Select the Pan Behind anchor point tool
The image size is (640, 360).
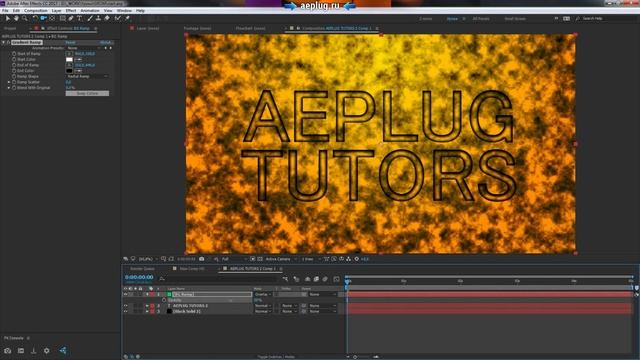click(52, 18)
